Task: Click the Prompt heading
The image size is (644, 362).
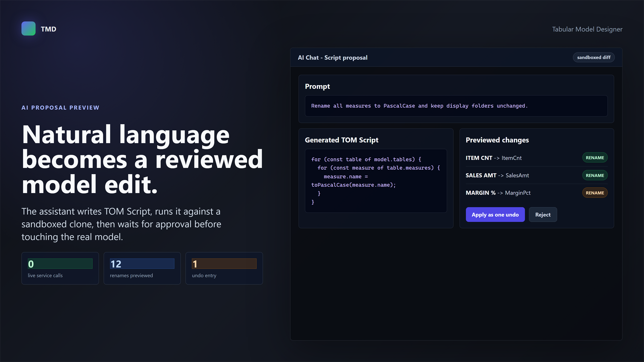Action: click(317, 86)
